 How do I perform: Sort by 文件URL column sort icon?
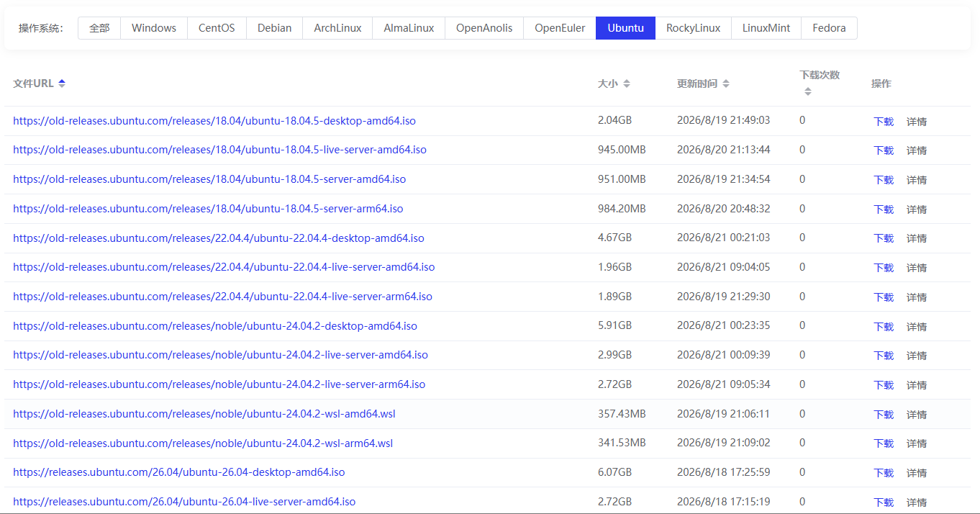[62, 84]
